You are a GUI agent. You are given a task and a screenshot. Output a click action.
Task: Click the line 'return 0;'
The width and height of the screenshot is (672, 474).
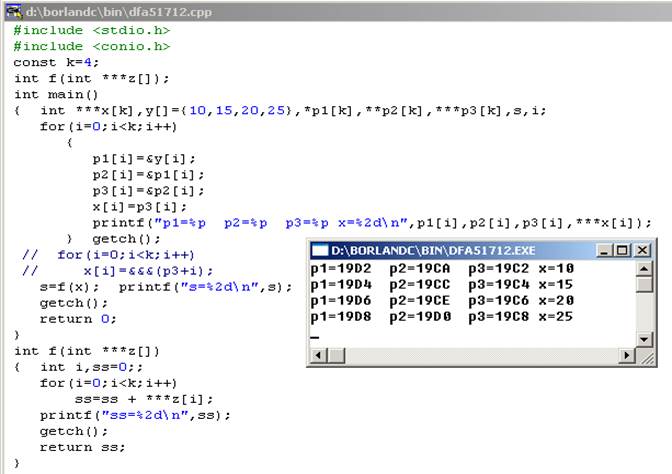point(78,319)
